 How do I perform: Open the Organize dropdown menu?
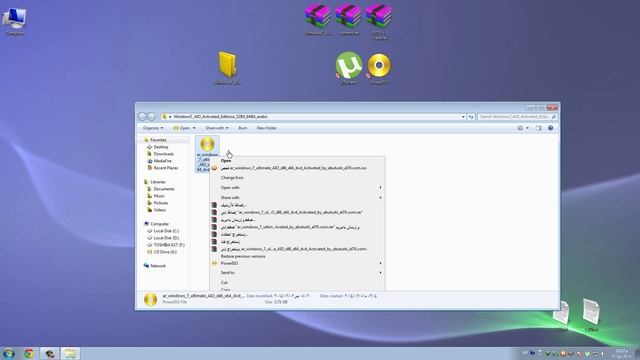tap(153, 128)
